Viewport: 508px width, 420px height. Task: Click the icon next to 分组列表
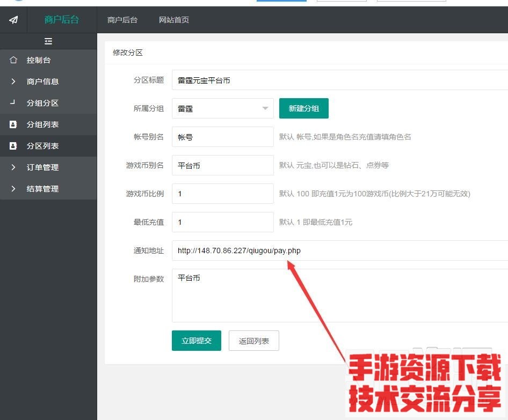coord(13,124)
